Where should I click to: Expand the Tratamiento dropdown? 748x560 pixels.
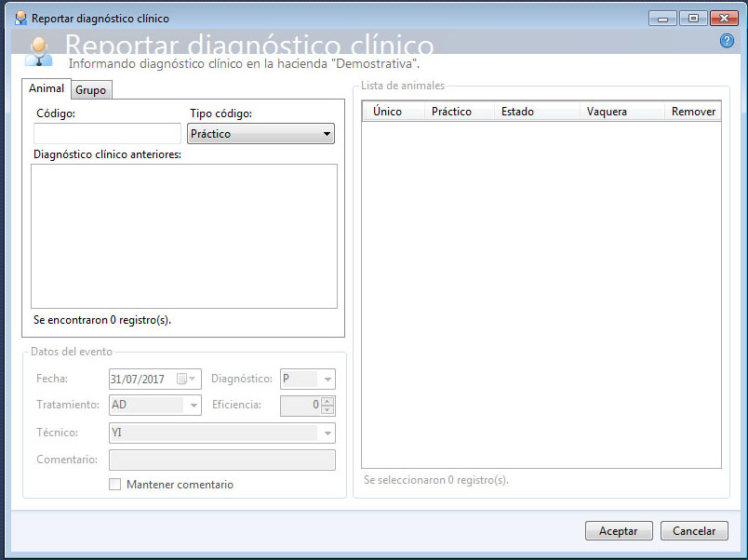[x=194, y=405]
